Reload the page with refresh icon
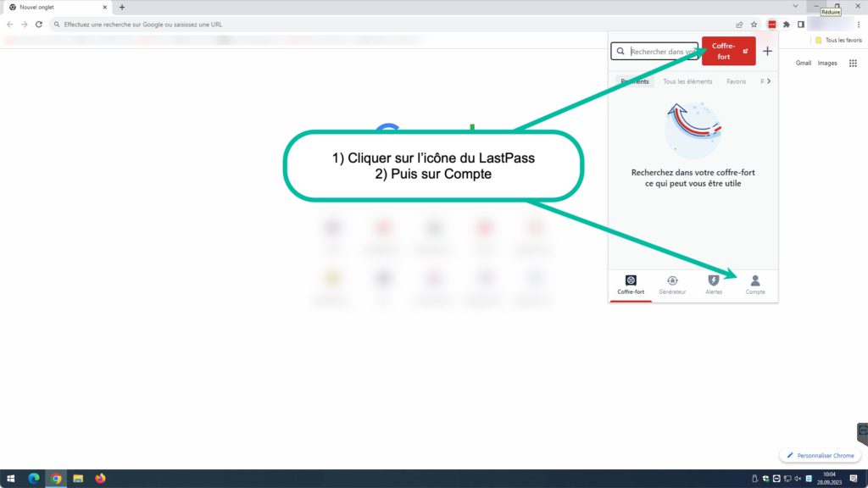 tap(38, 25)
